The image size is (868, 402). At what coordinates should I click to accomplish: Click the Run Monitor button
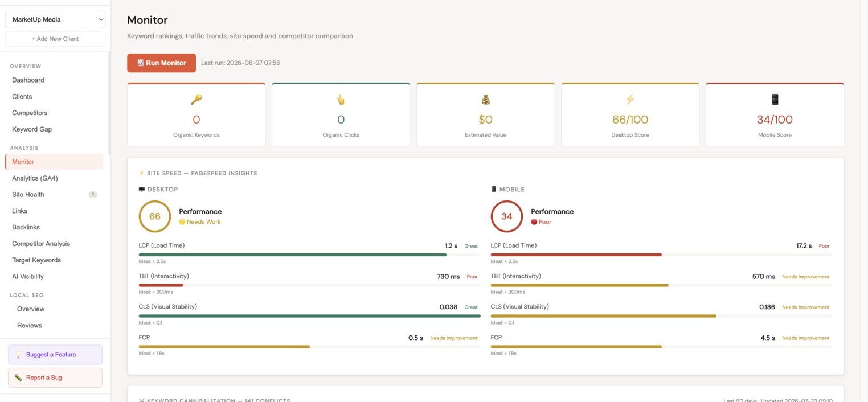click(x=161, y=63)
